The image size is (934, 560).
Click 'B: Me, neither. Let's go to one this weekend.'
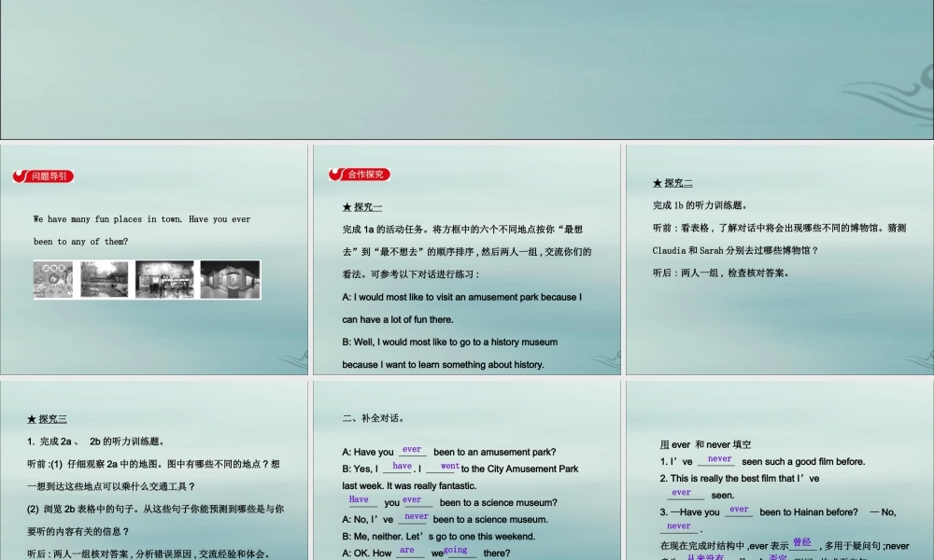click(x=438, y=536)
